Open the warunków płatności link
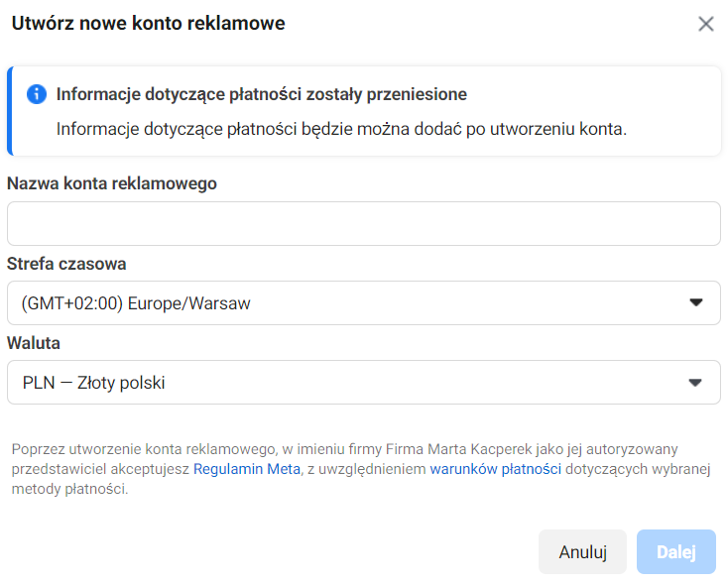 click(495, 469)
